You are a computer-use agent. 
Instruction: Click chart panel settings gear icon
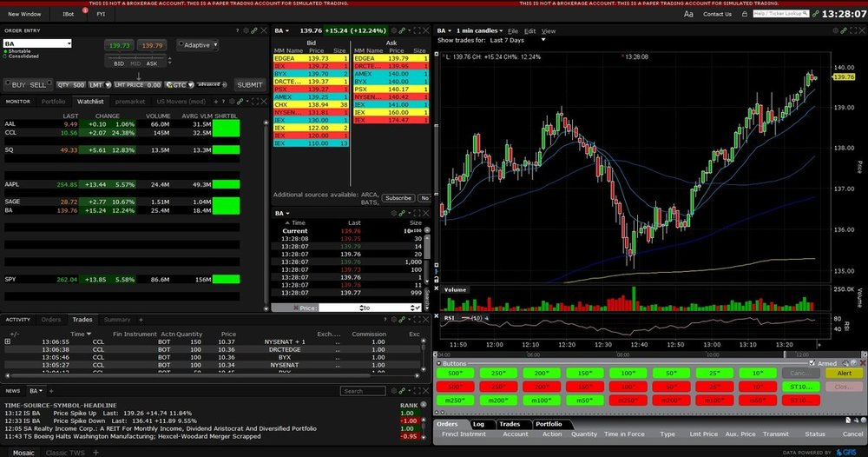pyautogui.click(x=836, y=31)
